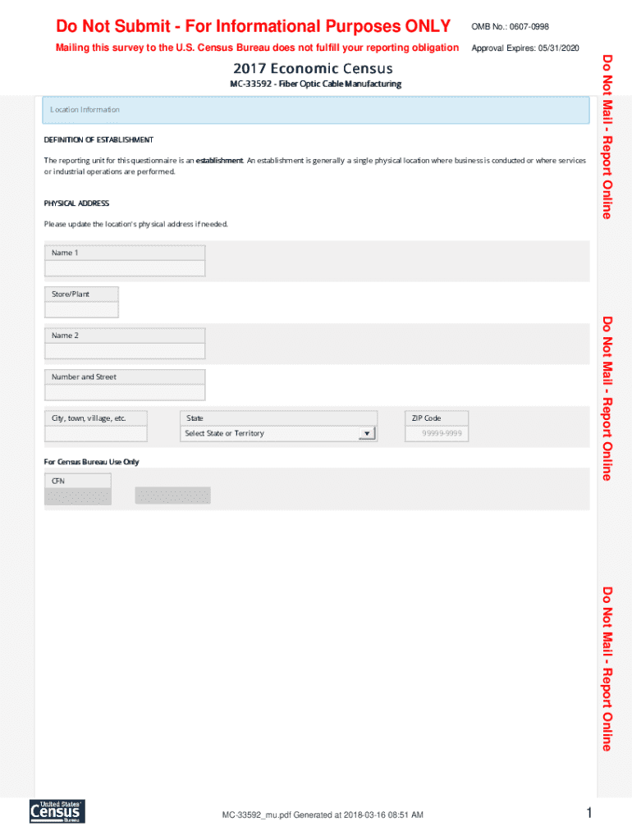Screen dimensions: 632x840
Task: Select the Location Information section header
Action: point(316,110)
